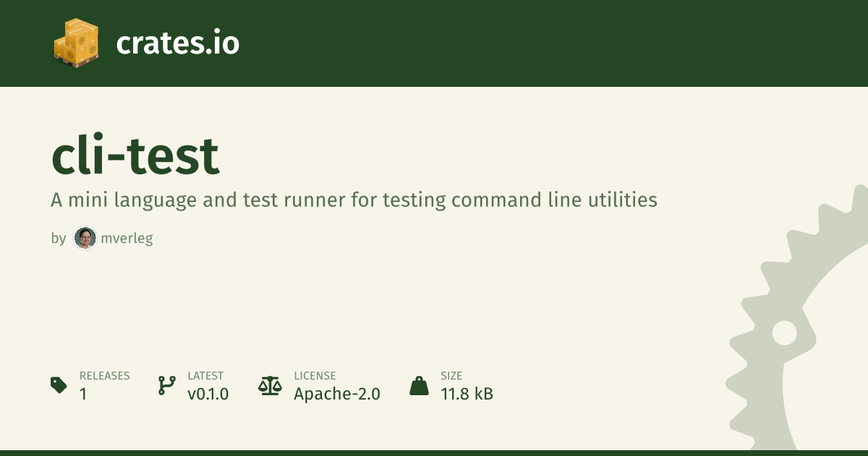Click the word "by" before the author
Image resolution: width=868 pixels, height=456 pixels.
59,238
